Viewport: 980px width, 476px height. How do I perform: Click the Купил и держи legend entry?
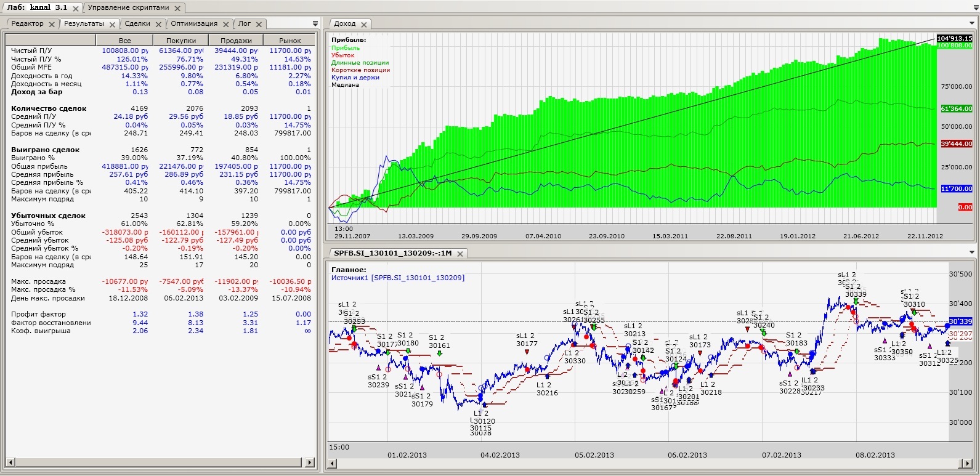tap(355, 78)
